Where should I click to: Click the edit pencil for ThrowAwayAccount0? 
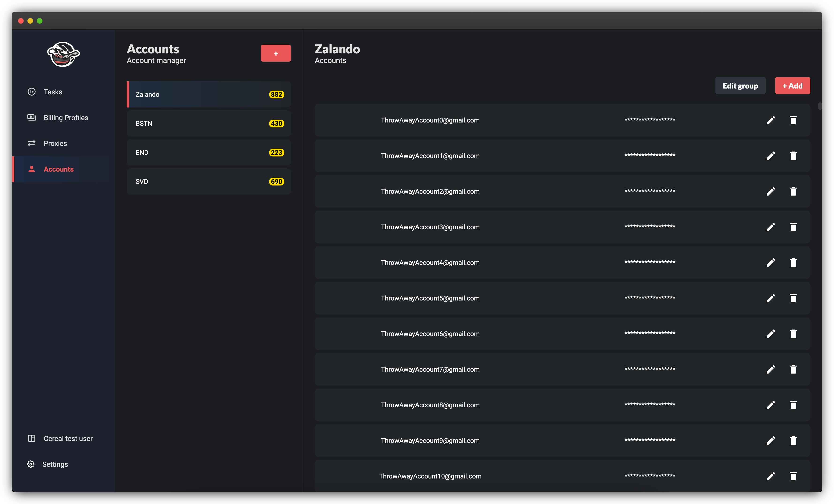[x=771, y=120]
